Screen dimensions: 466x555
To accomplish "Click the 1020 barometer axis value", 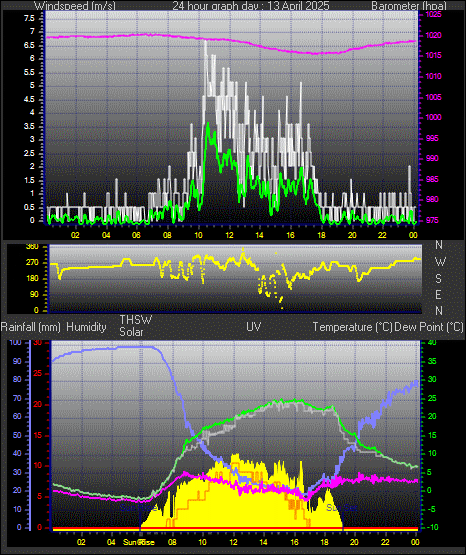I will 433,35.
